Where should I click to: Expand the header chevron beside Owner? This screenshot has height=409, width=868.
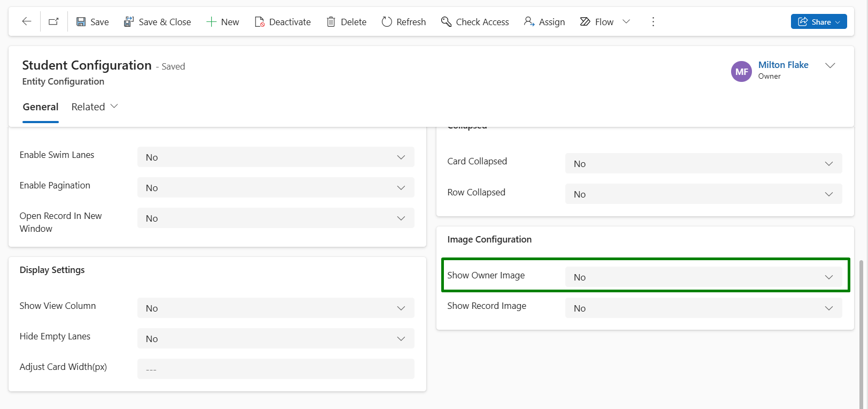click(829, 65)
